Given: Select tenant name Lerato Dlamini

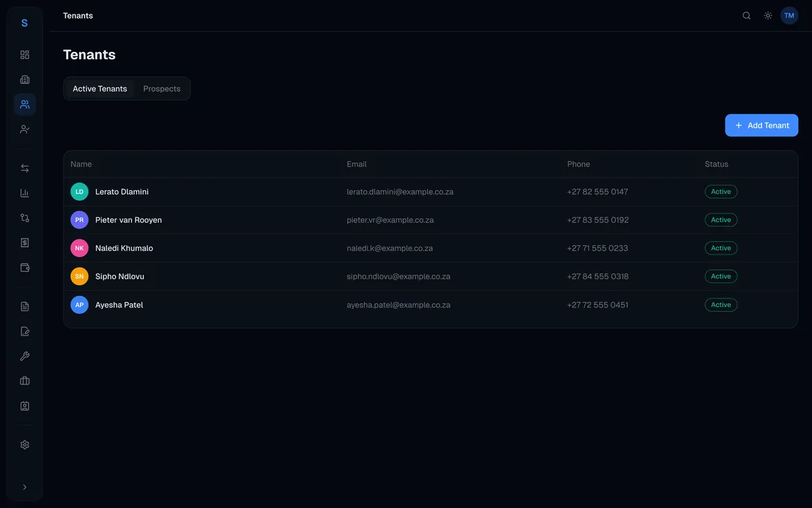Looking at the screenshot, I should (x=122, y=192).
